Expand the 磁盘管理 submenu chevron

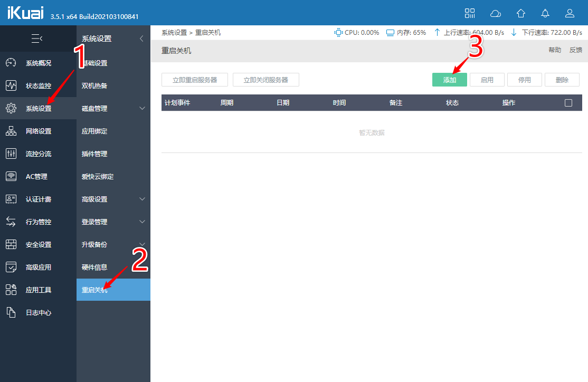142,108
